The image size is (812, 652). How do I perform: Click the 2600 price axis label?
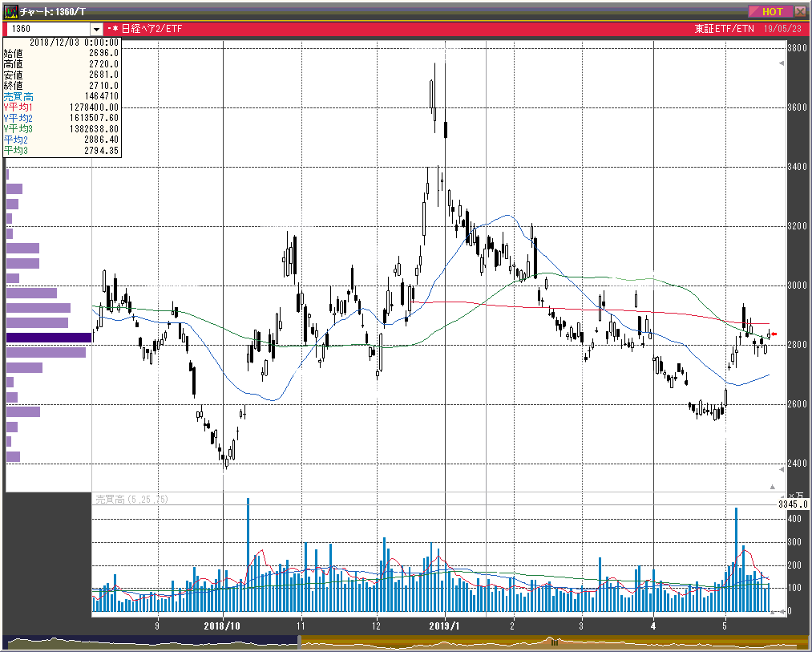(x=797, y=404)
